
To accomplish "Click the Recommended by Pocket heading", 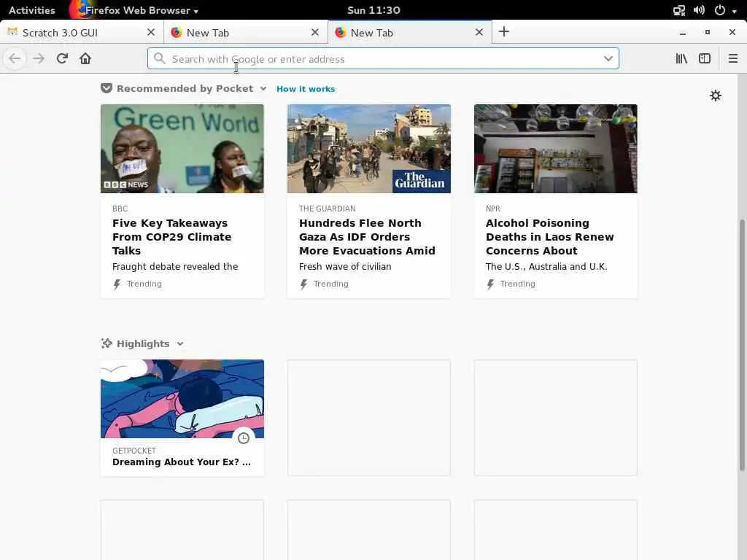I will (x=185, y=88).
